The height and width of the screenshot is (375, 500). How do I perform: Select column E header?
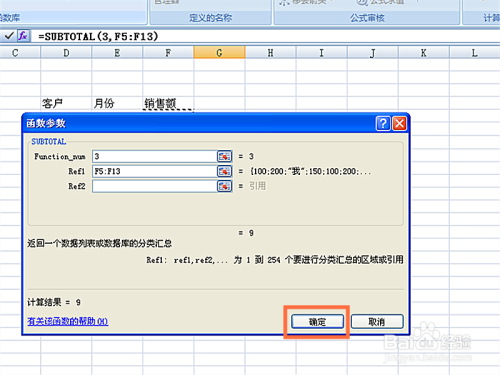pos(117,53)
